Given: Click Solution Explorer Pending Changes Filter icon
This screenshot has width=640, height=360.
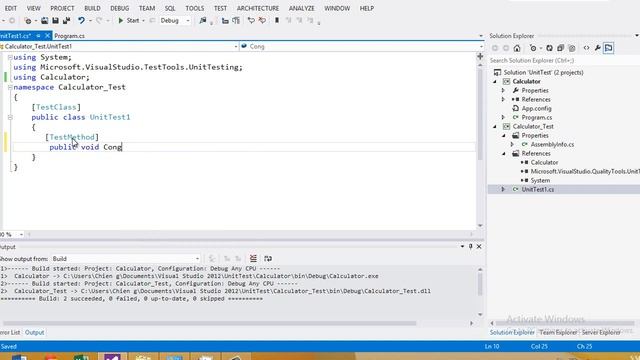Looking at the screenshot, I should tap(533, 48).
